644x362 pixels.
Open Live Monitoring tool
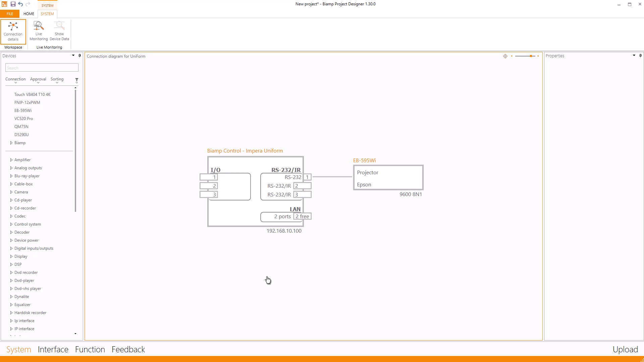coord(39,31)
